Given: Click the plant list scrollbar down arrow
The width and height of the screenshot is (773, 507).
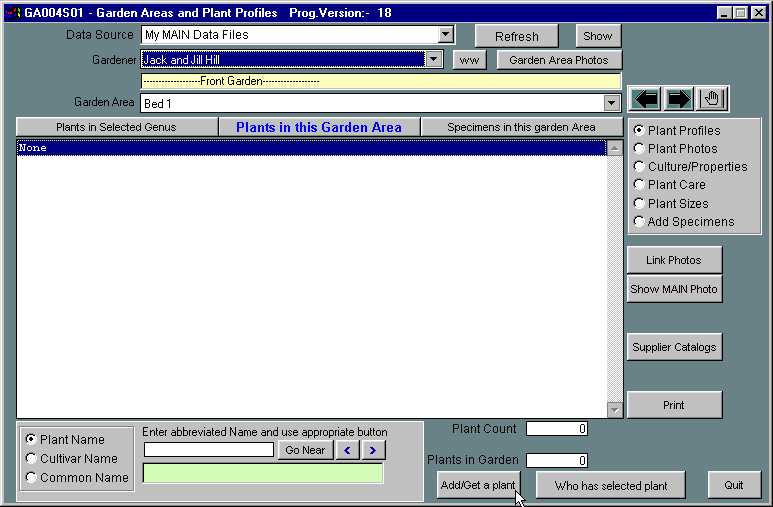Looking at the screenshot, I should pos(614,409).
